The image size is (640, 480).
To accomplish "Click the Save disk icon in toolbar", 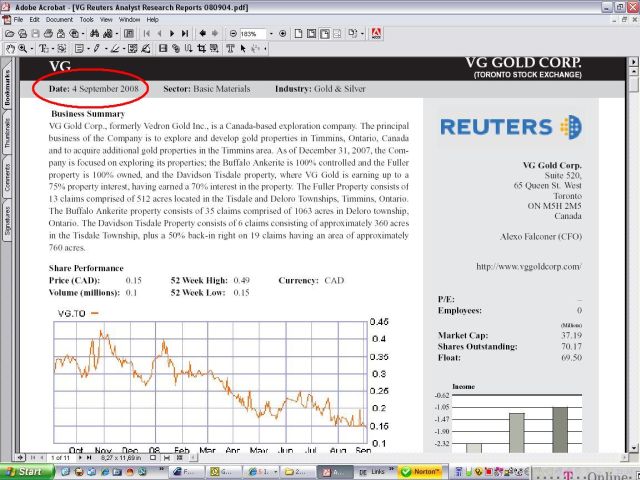I will click(36, 34).
